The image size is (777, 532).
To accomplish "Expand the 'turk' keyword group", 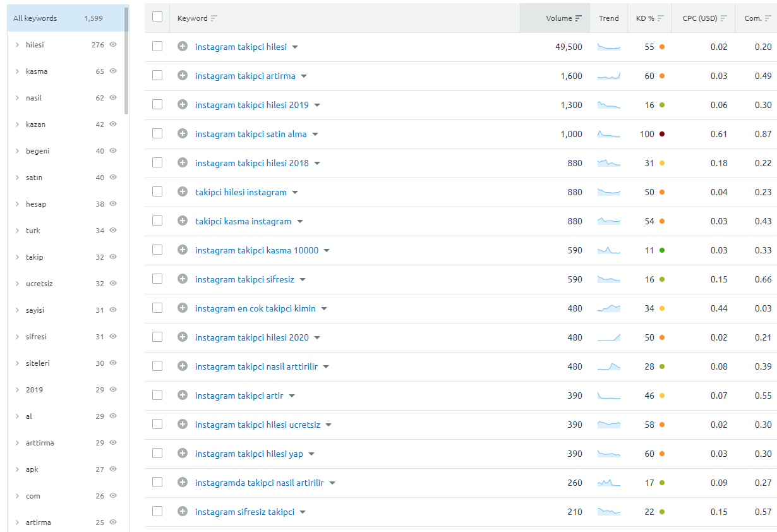I will [x=17, y=231].
